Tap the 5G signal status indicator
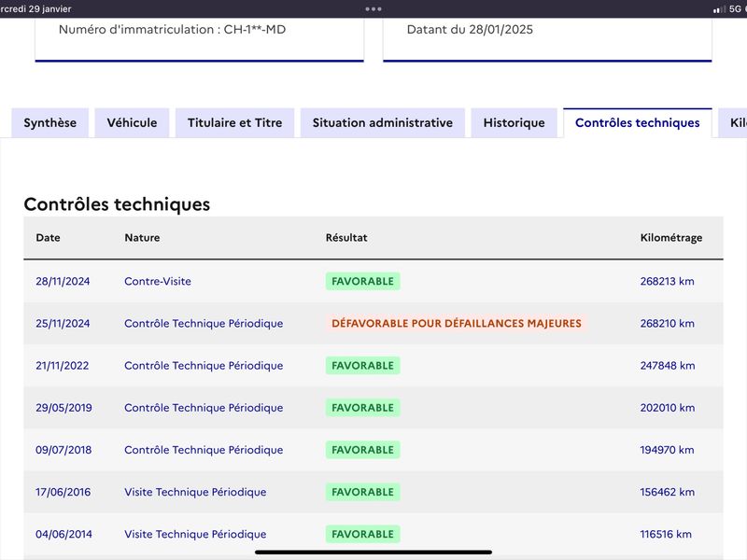This screenshot has width=747, height=560. tap(735, 8)
